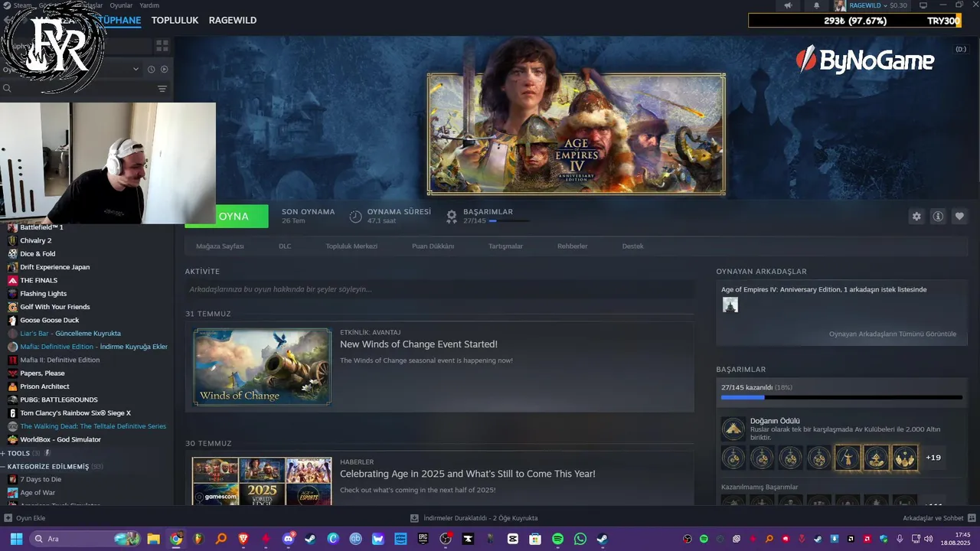Screen dimensions: 980x551
Task: Click the taskbar search box Ara
Action: point(86,539)
